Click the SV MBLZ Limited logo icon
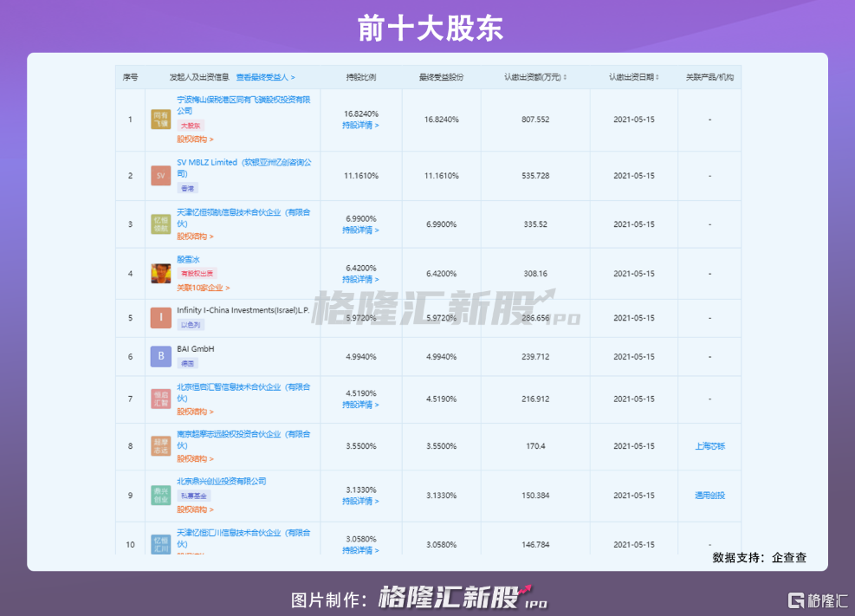The image size is (855, 616). (x=160, y=176)
